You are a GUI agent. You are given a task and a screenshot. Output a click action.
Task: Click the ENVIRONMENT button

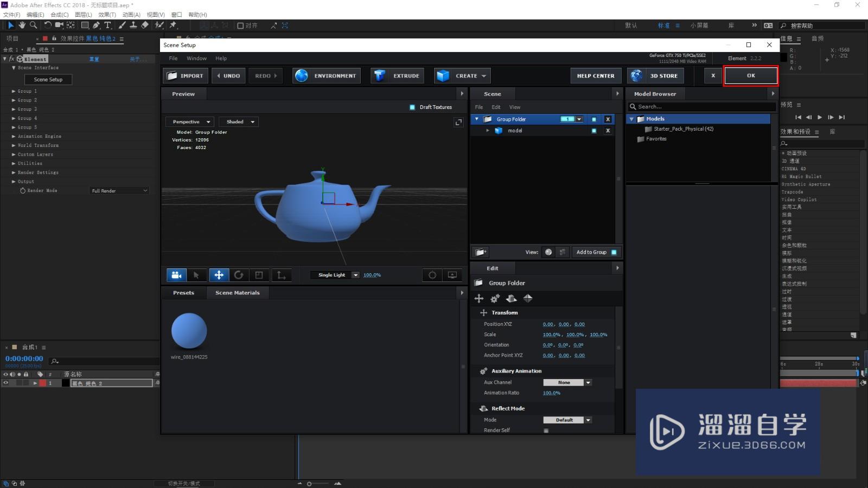(x=328, y=76)
